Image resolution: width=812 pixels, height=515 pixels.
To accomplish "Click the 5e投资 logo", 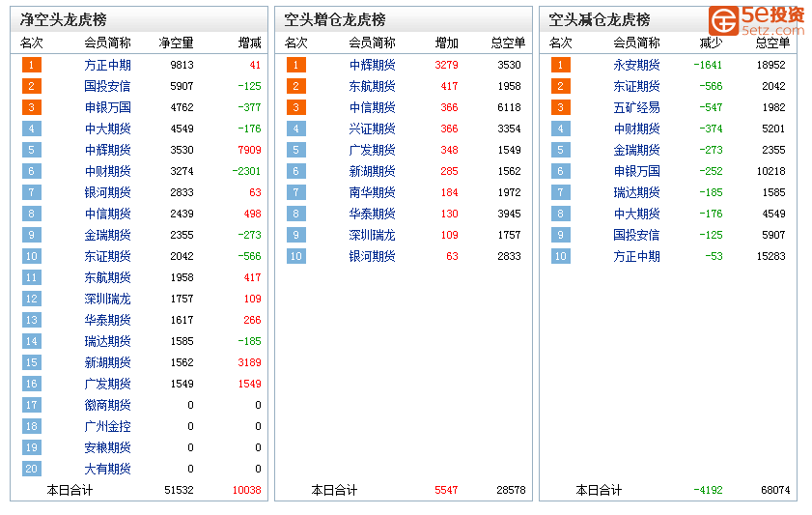I will 757,20.
